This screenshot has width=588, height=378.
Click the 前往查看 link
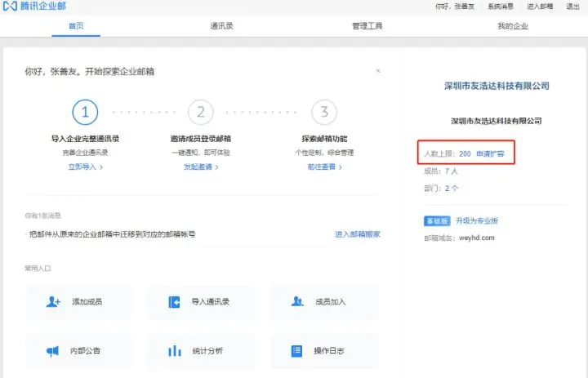pyautogui.click(x=324, y=167)
